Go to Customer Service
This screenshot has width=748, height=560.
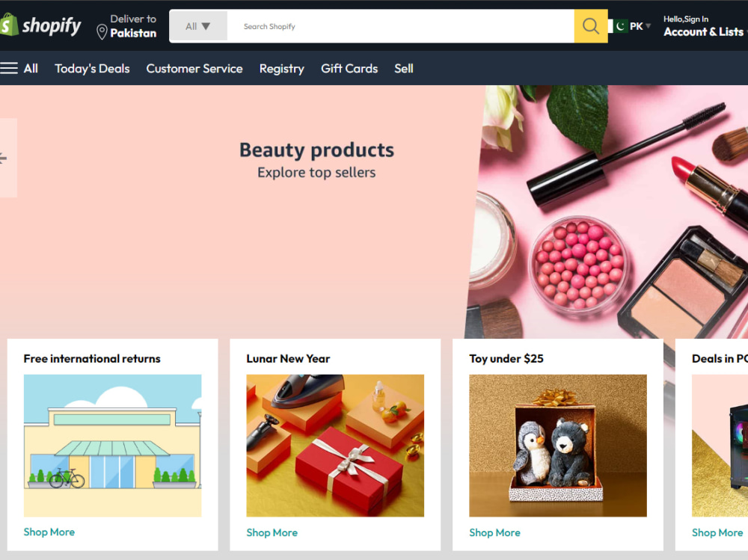point(194,69)
